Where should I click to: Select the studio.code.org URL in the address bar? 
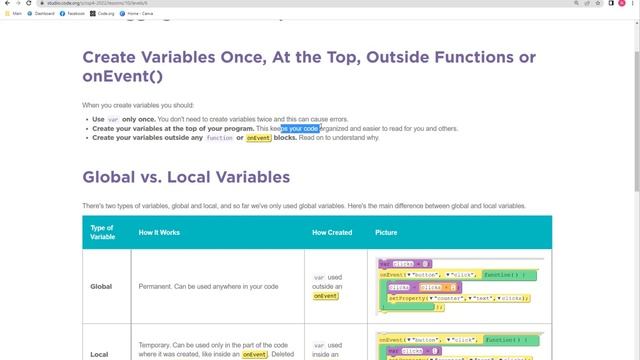tap(97, 3)
